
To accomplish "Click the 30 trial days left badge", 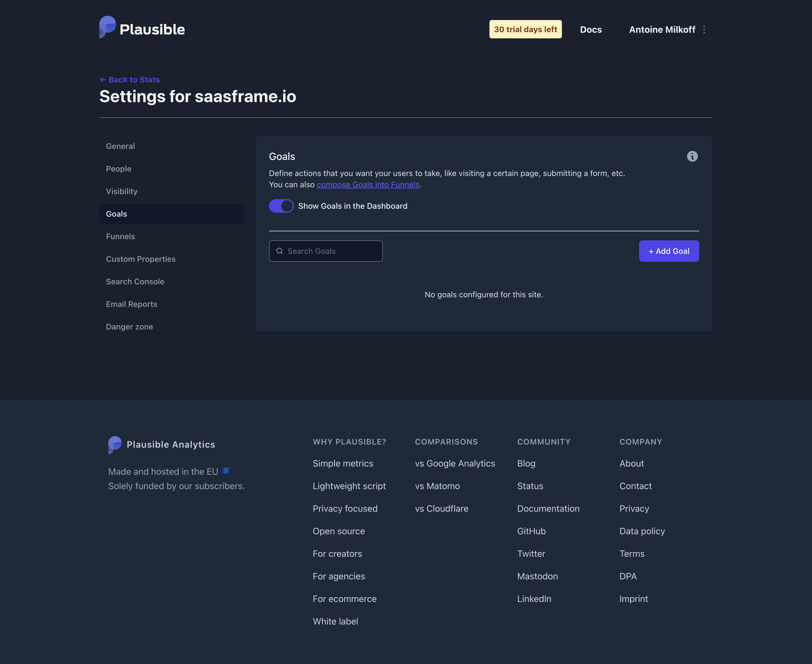I will 525,29.
